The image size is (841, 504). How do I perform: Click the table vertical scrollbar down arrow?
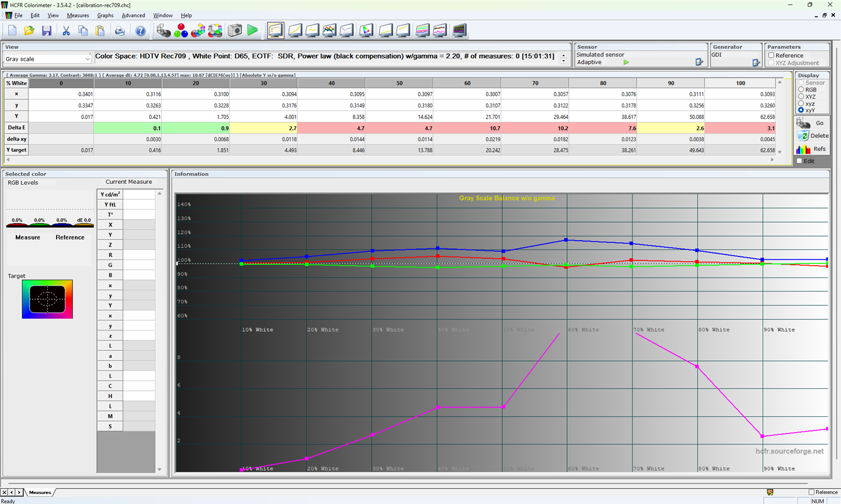pyautogui.click(x=780, y=152)
